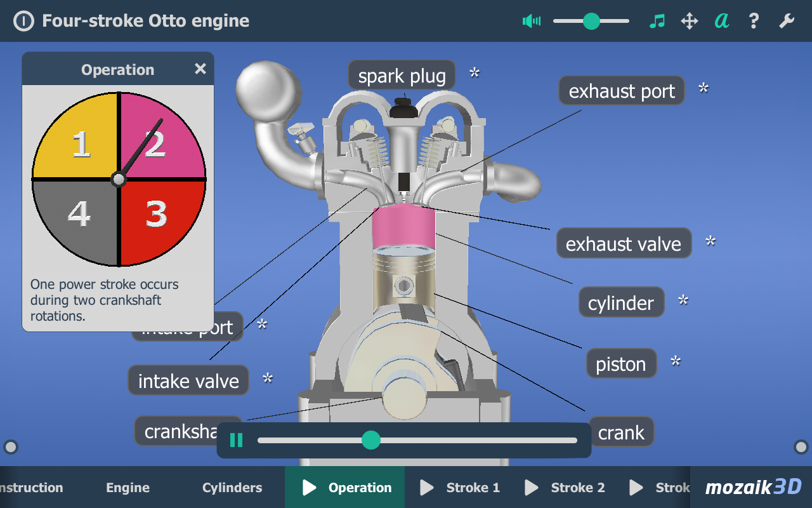Click the asterisk next to spark plug
812x508 pixels.
point(475,74)
